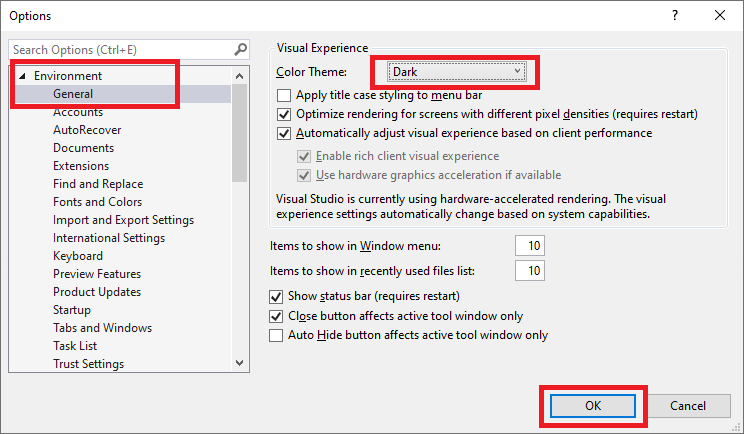This screenshot has width=744, height=434.
Task: Click the search magnifier icon
Action: tap(241, 49)
